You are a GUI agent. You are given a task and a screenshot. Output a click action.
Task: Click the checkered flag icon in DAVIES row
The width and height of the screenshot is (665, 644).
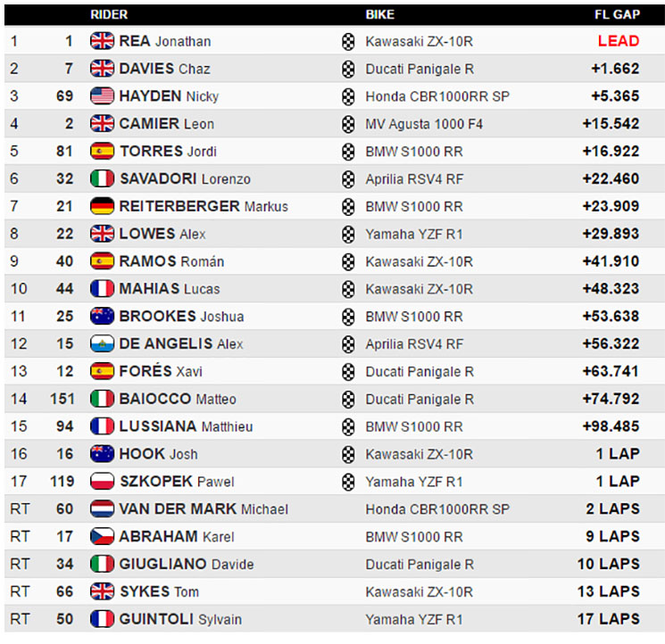point(348,69)
